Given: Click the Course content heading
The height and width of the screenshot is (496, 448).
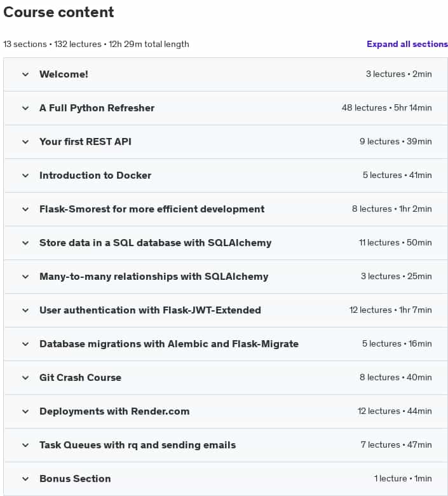Looking at the screenshot, I should (58, 12).
